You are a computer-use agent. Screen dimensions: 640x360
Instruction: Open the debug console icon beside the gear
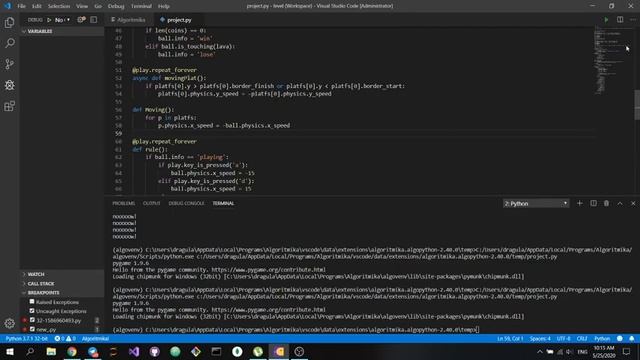coord(93,20)
